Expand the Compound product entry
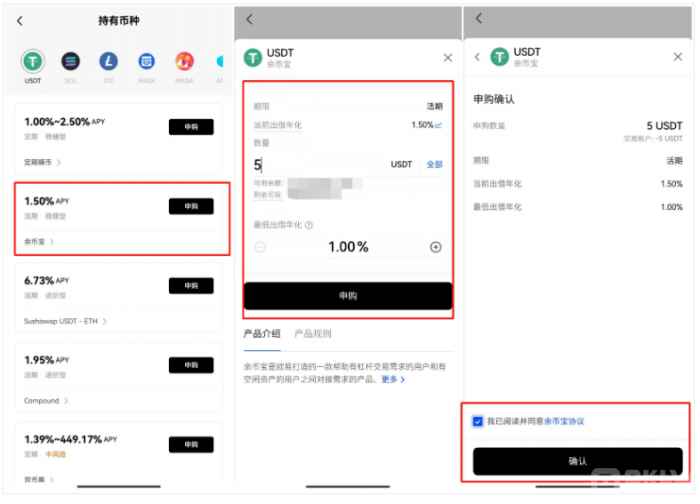Image resolution: width=700 pixels, height=504 pixels. coord(47,401)
